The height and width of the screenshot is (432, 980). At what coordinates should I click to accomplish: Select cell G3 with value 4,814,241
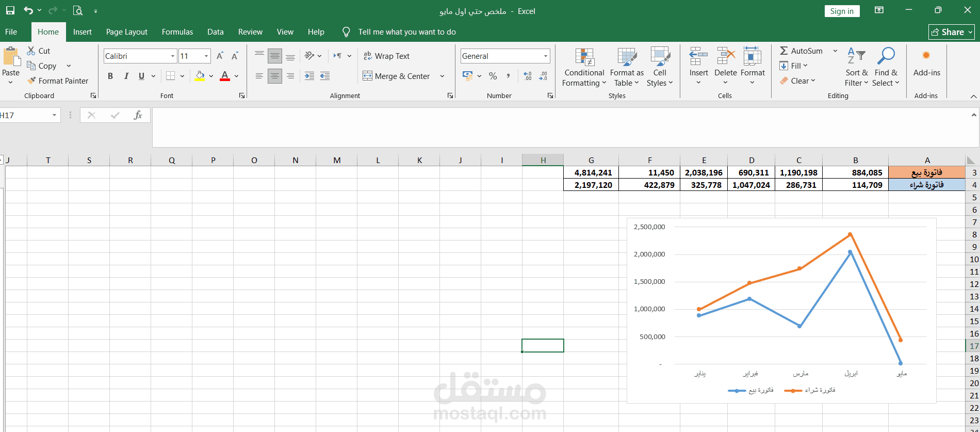591,172
